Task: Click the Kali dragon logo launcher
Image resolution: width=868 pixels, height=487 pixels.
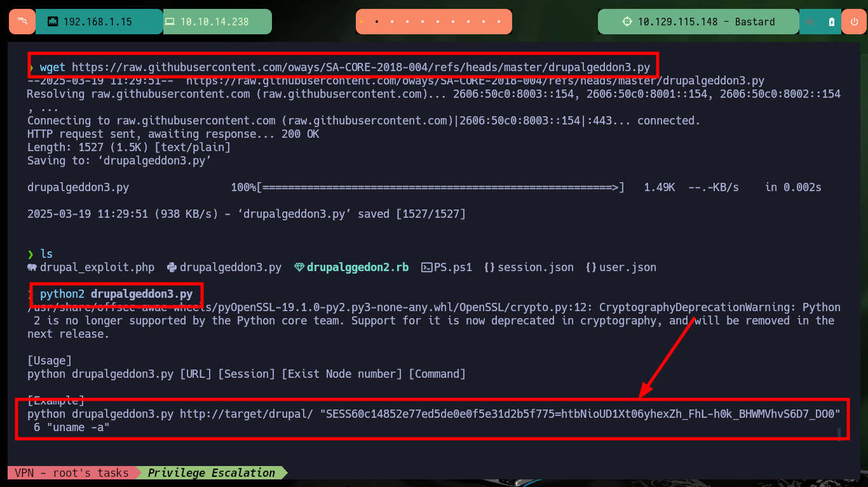Action: pyautogui.click(x=22, y=22)
